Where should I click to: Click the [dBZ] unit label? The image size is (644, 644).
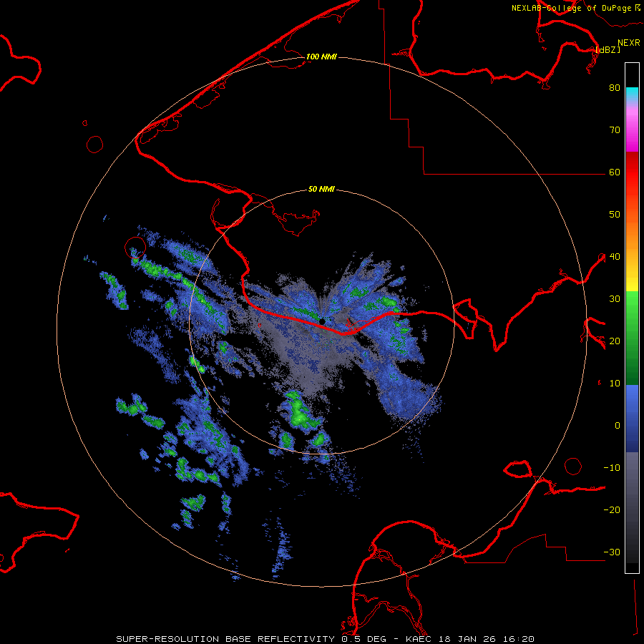point(608,49)
